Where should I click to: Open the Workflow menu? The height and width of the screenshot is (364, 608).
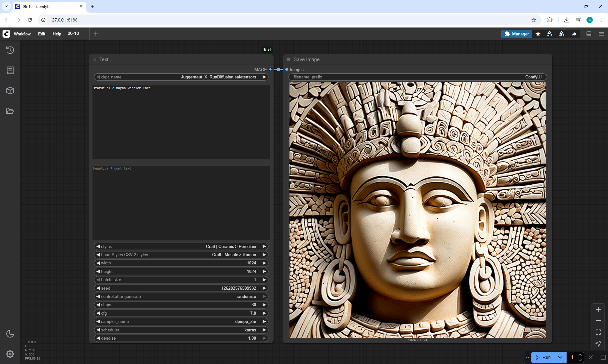[22, 34]
